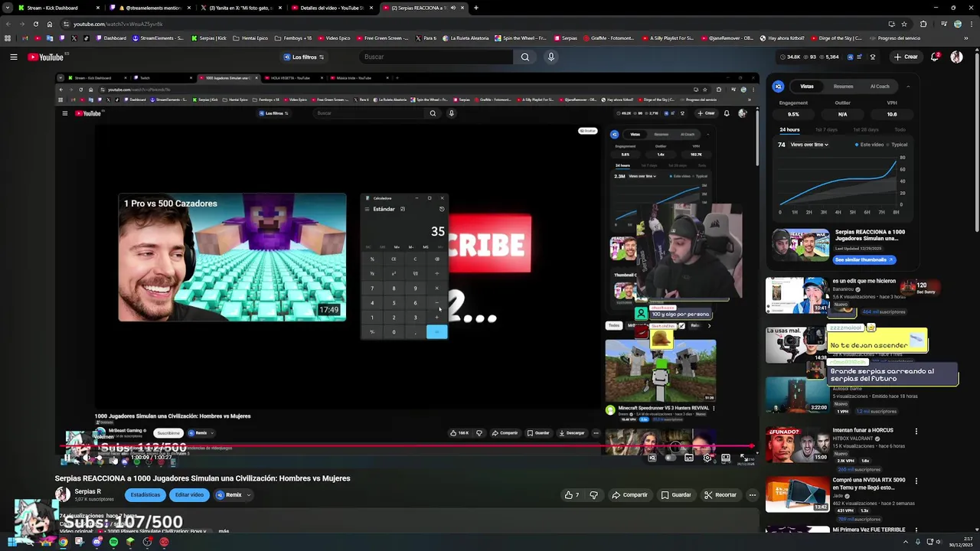The width and height of the screenshot is (980, 551).
Task: Click the Guardar button
Action: coord(676,495)
